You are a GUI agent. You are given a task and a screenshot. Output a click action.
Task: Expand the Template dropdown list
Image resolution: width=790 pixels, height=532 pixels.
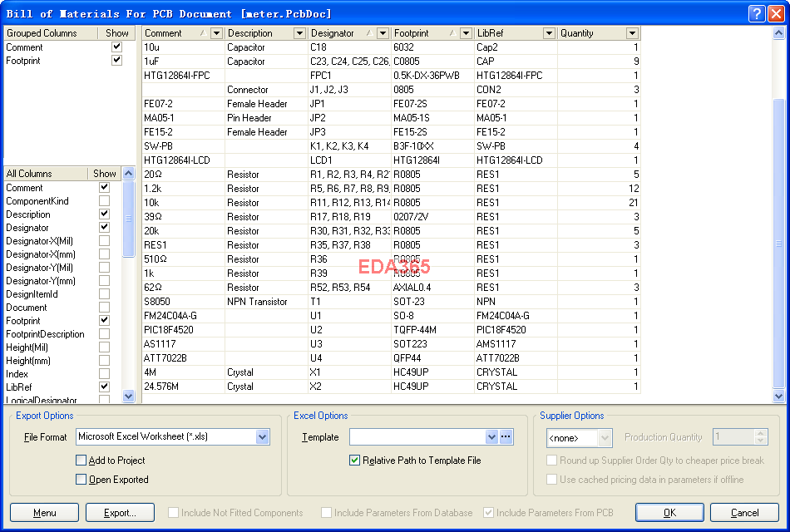pos(491,437)
